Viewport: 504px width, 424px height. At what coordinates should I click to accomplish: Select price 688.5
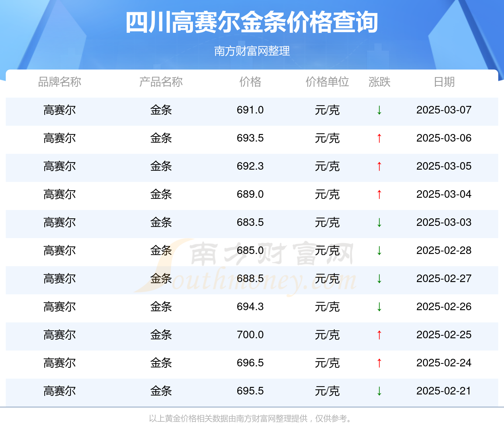click(250, 278)
